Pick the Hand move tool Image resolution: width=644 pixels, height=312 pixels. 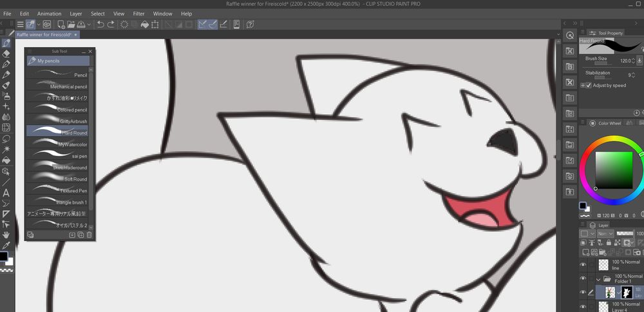[x=6, y=235]
